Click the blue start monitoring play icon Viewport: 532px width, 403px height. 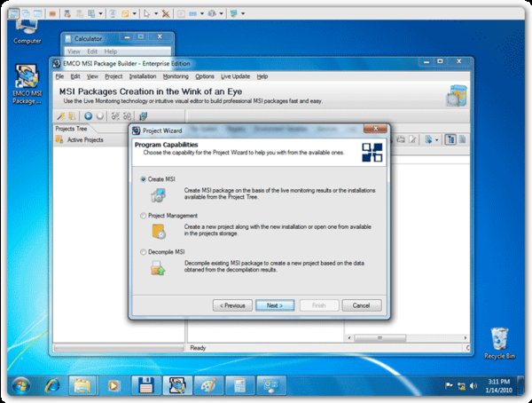[x=88, y=116]
